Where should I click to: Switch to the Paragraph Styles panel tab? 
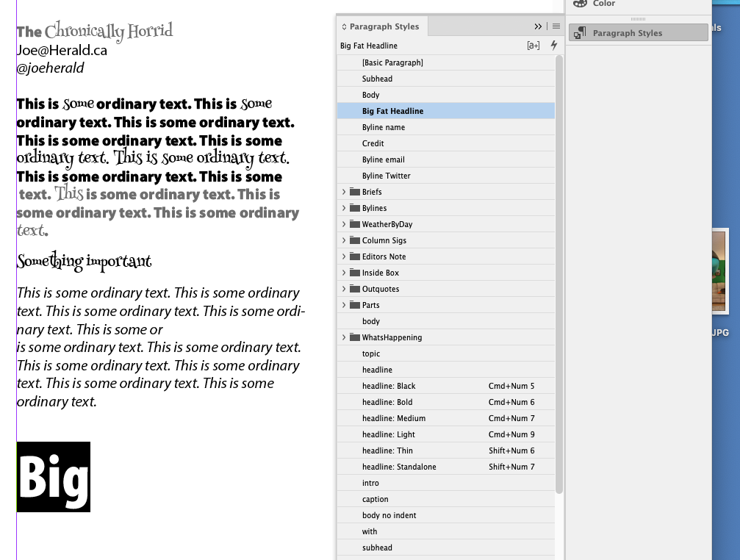(382, 26)
